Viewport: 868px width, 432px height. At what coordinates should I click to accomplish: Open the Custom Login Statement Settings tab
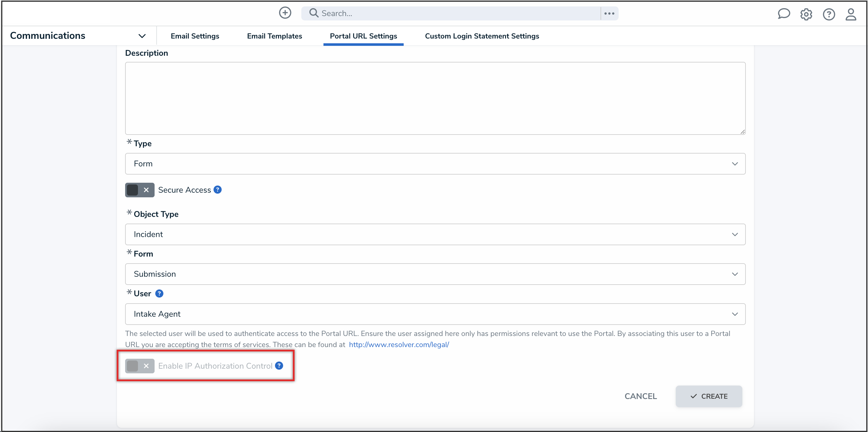482,36
